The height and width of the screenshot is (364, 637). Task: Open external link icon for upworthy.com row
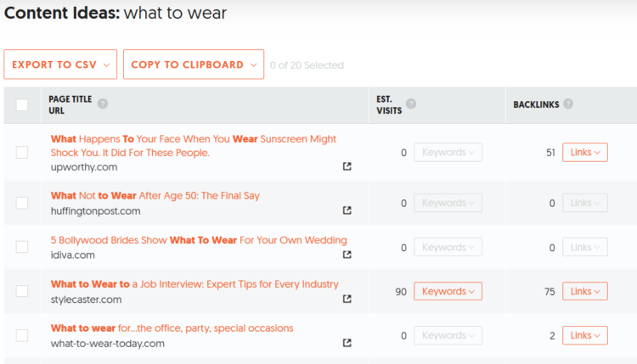pos(347,166)
